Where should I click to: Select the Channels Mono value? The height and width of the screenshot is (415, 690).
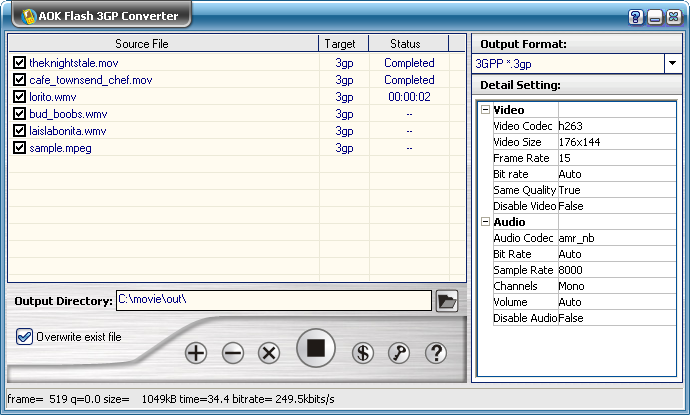tap(617, 286)
